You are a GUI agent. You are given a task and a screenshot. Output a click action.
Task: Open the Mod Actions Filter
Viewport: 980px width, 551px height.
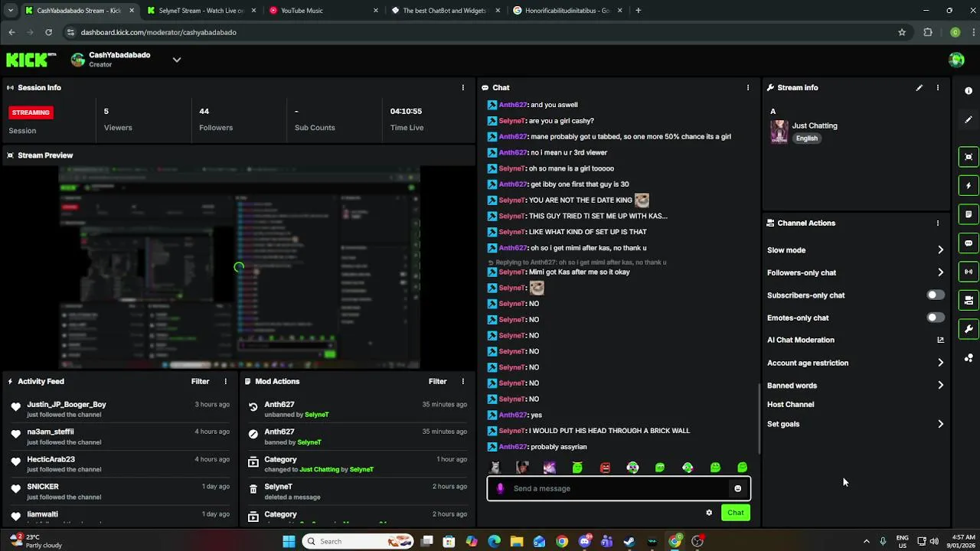click(x=437, y=381)
